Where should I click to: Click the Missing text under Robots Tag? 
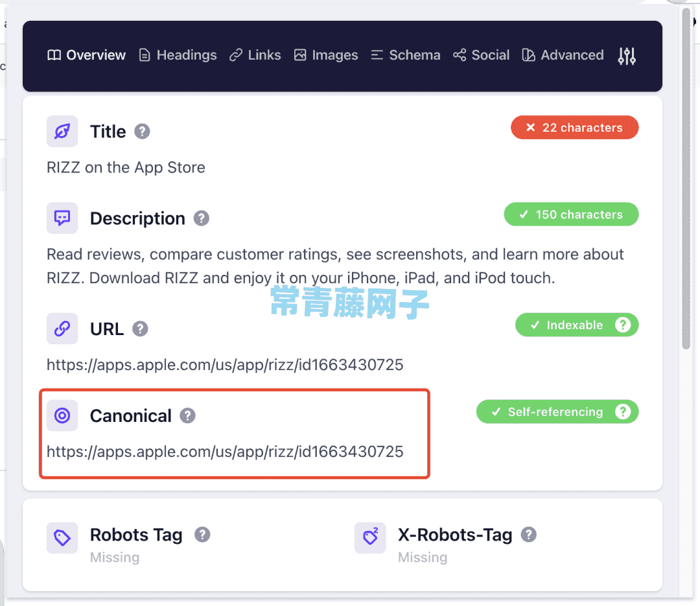tap(115, 557)
